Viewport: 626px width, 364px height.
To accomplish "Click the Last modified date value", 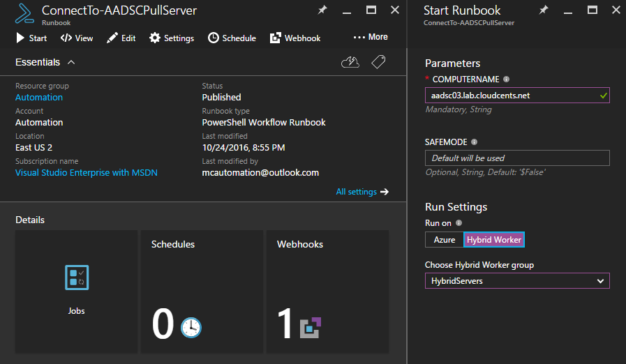I will tap(244, 148).
